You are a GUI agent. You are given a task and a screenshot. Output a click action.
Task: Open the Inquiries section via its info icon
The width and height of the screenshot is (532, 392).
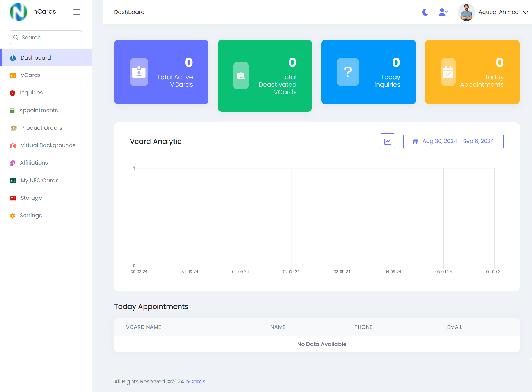pyautogui.click(x=12, y=93)
